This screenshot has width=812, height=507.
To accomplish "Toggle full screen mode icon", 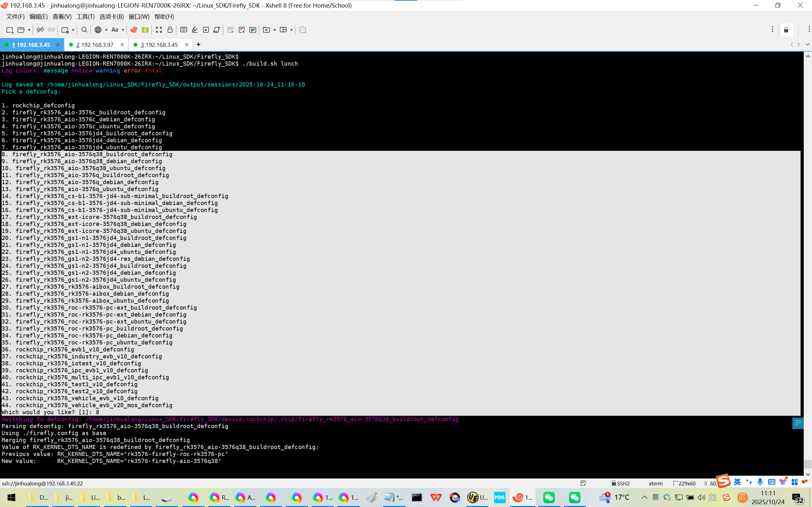I will coord(159,30).
